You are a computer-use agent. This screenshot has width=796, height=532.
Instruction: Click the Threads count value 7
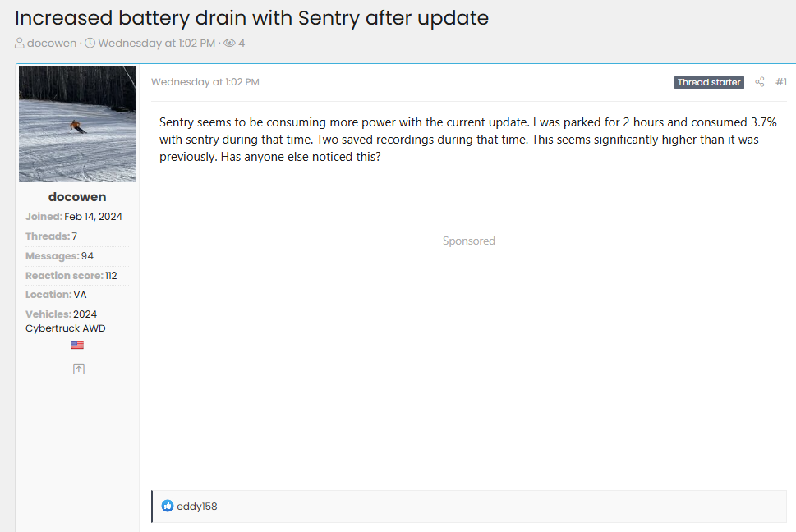(x=74, y=236)
